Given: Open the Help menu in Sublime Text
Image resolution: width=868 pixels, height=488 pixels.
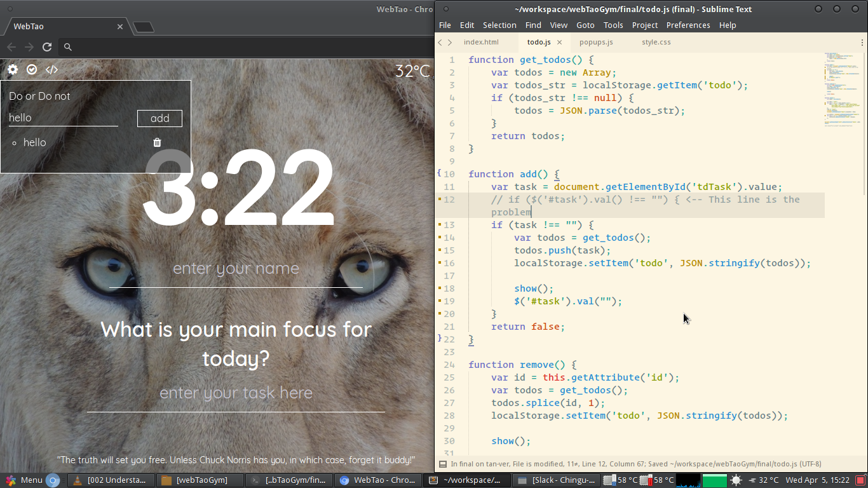Looking at the screenshot, I should coord(728,25).
